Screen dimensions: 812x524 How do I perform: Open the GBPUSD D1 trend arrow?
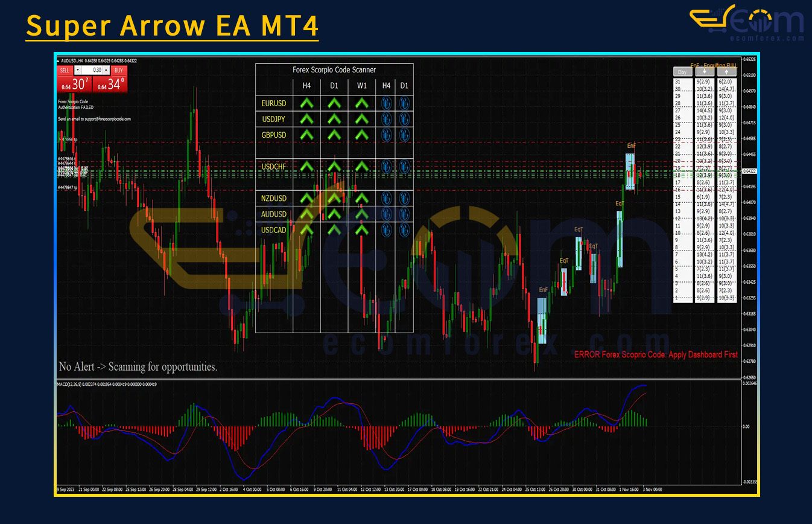(x=334, y=135)
